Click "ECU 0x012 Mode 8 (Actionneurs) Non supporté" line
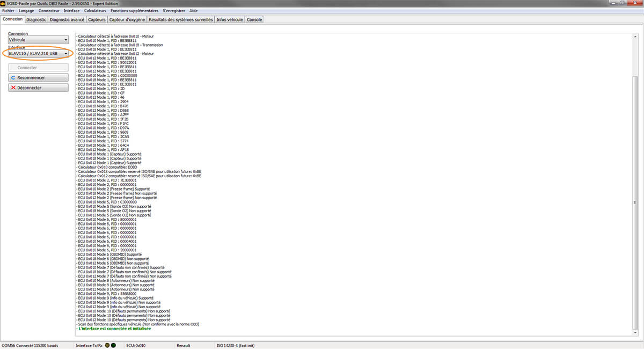Image resolution: width=644 pixels, height=349 pixels. tap(115, 289)
